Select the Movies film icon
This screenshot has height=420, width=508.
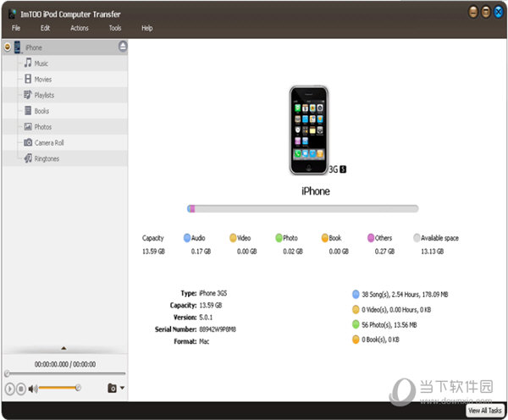pyautogui.click(x=28, y=79)
